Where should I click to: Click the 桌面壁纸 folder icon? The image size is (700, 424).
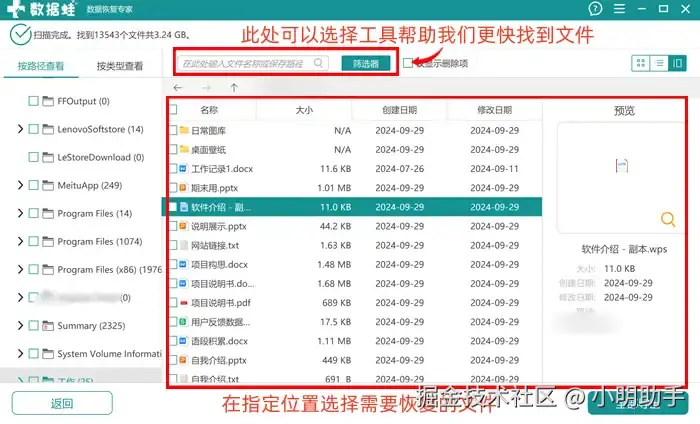click(x=184, y=150)
